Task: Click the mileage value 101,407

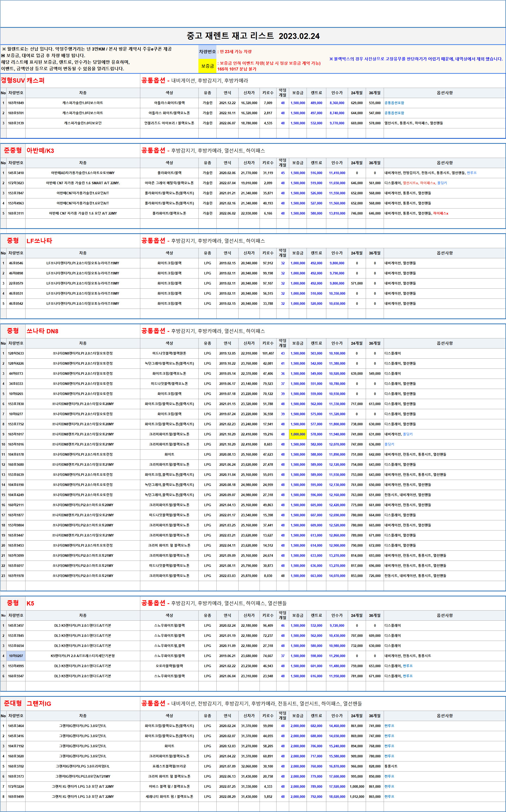Action: pyautogui.click(x=268, y=353)
